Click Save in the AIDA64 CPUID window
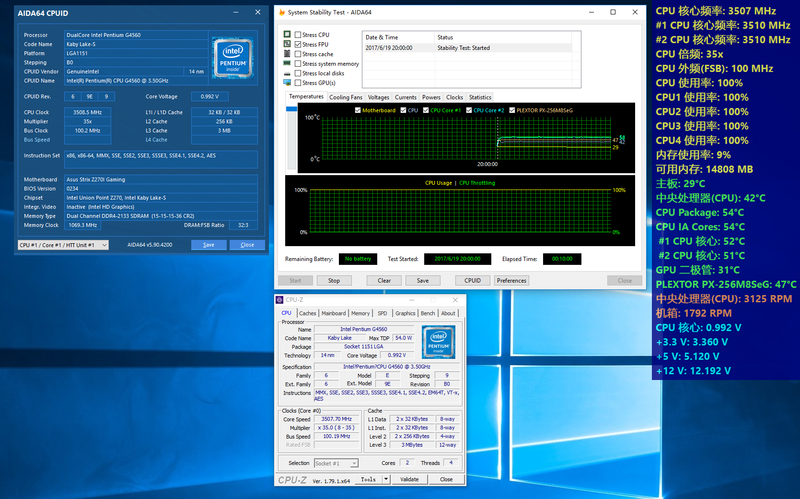800x499 pixels. pos(209,245)
